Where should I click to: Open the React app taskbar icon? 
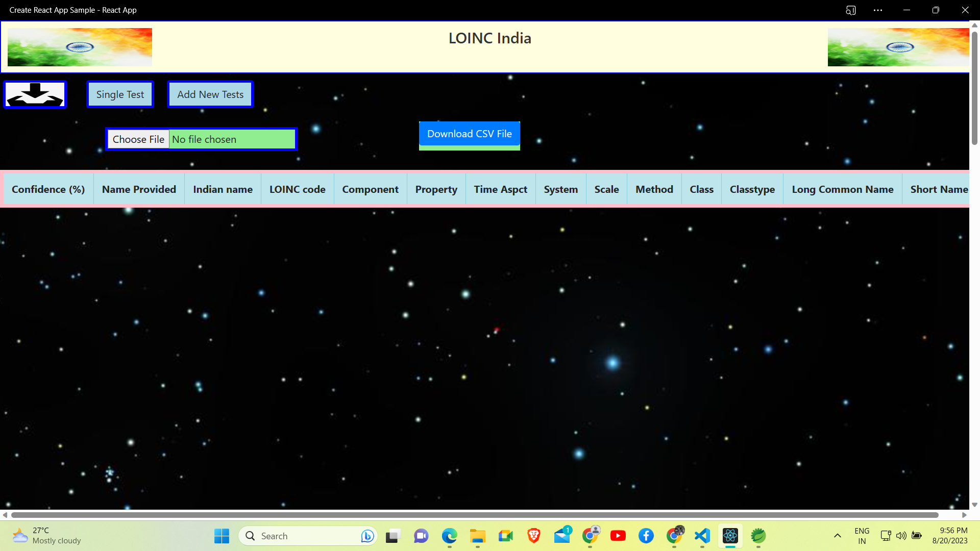(730, 536)
